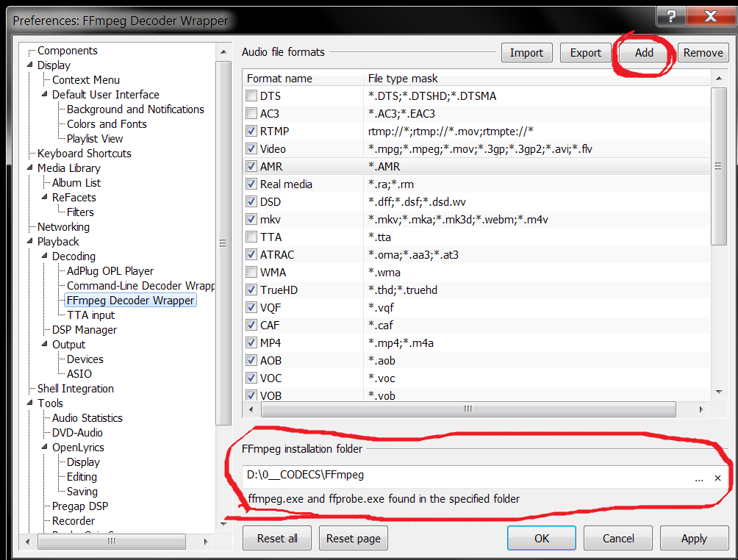Enable the DTS format checkbox

click(x=252, y=96)
